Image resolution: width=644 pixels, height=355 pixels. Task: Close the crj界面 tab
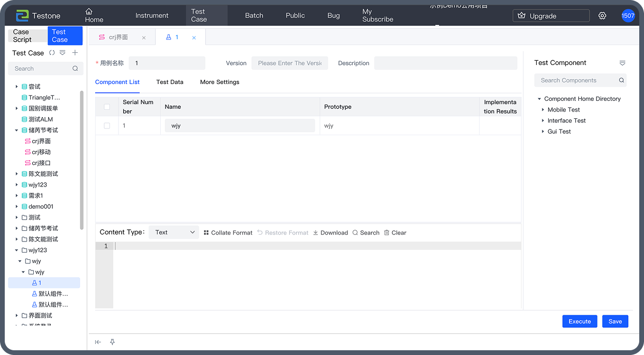tap(144, 38)
